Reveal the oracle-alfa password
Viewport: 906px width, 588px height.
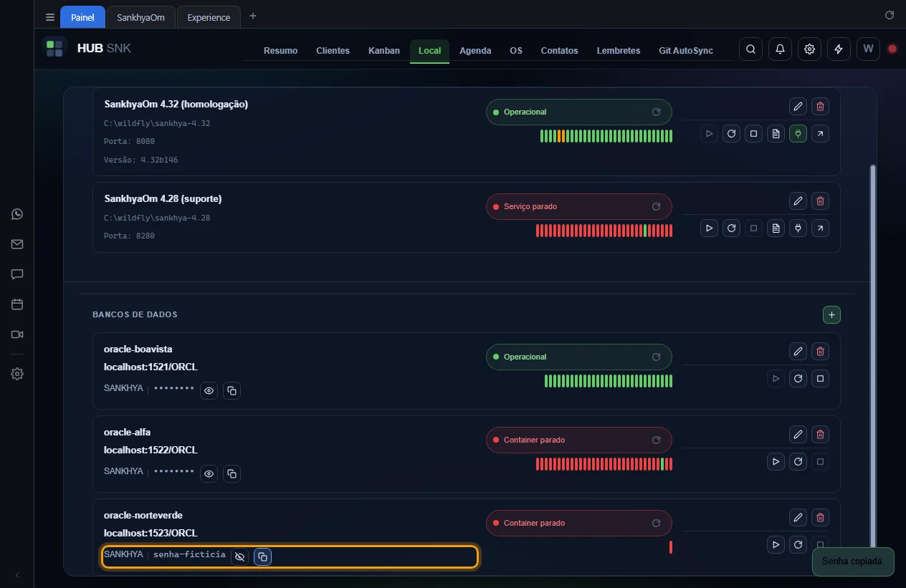click(x=209, y=474)
